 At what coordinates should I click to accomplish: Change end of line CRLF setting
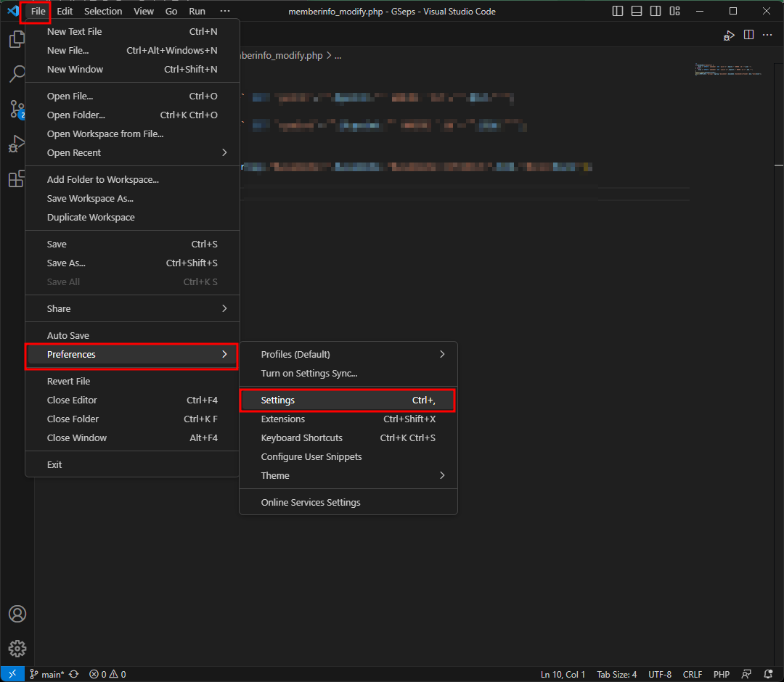point(692,674)
